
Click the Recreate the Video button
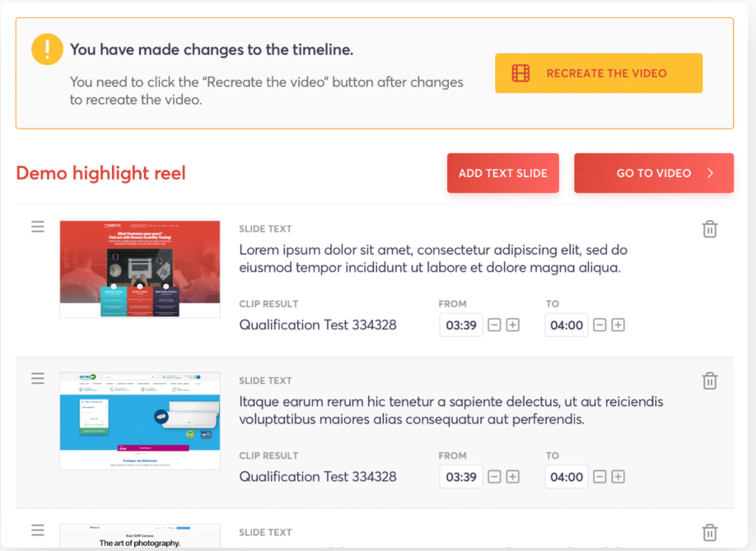pyautogui.click(x=599, y=73)
